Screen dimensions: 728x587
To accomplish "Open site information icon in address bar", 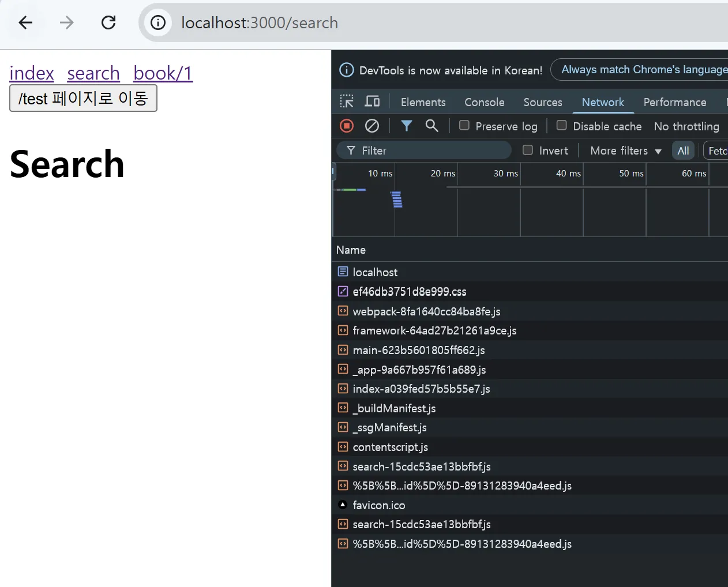I will coord(158,22).
